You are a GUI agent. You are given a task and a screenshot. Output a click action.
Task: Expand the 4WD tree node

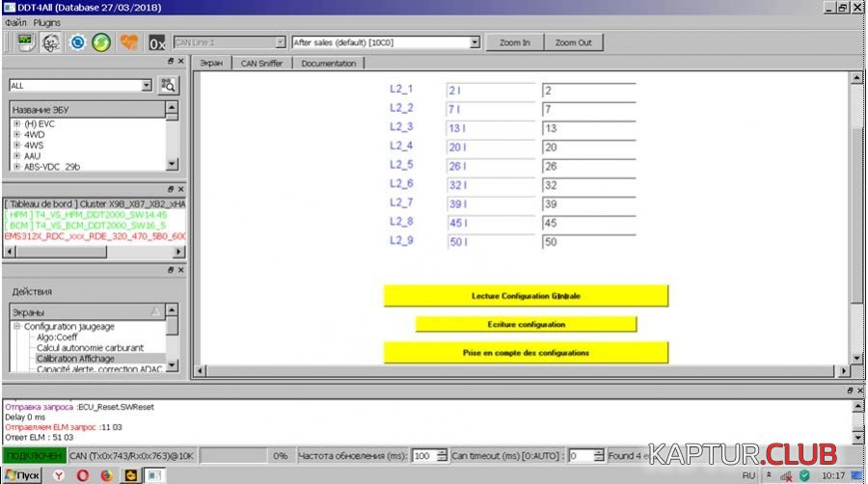pos(16,135)
